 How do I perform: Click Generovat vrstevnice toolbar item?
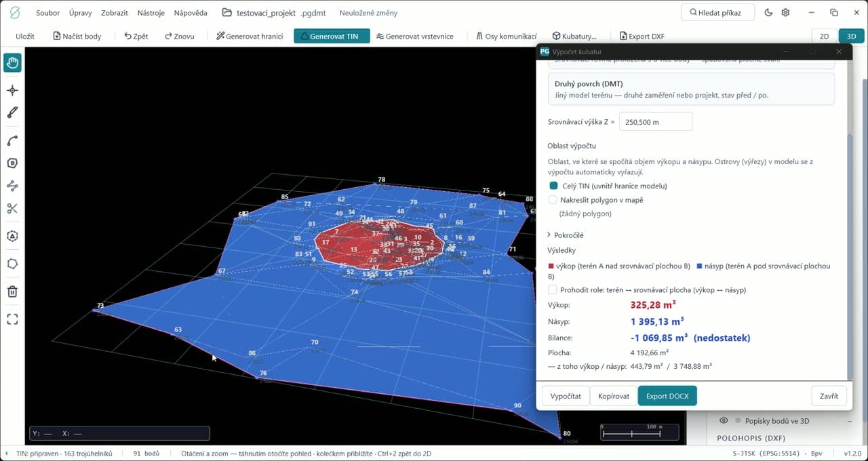coord(415,36)
